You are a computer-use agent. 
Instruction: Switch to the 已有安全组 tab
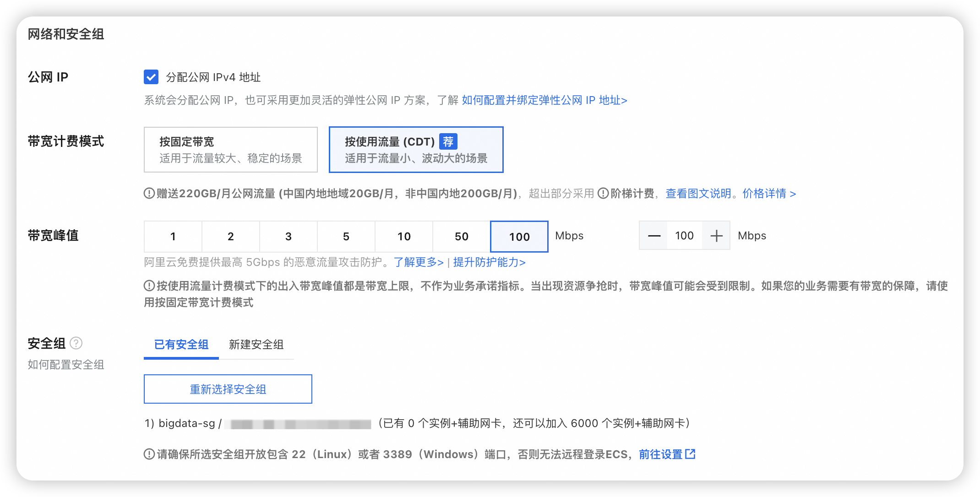coord(181,345)
